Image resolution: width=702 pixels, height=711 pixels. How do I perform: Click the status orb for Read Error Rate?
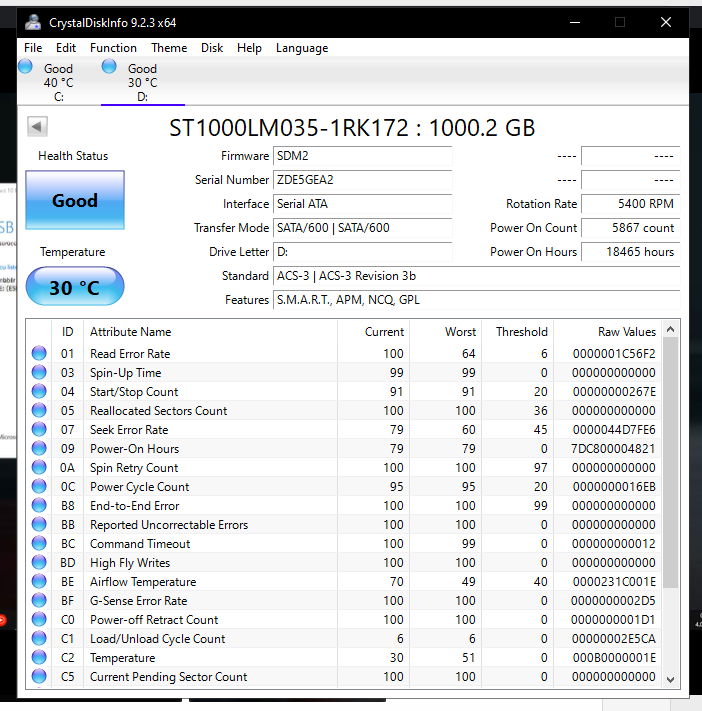[39, 353]
